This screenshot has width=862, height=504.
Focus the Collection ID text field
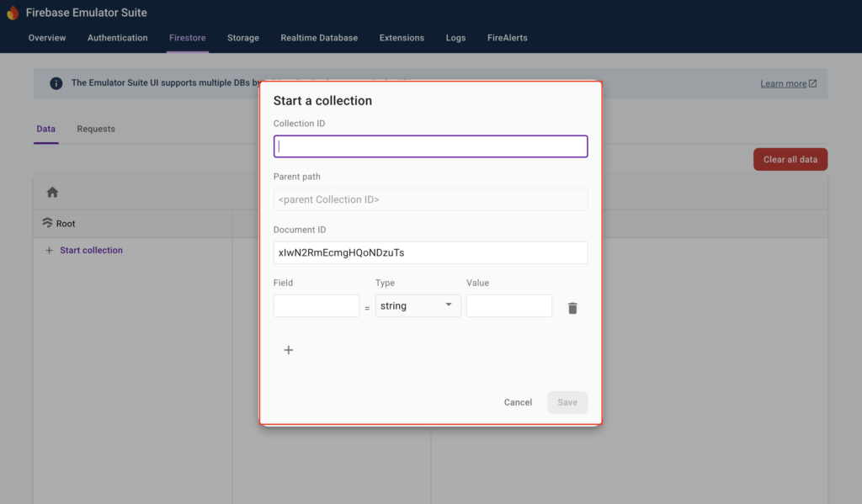(x=430, y=146)
